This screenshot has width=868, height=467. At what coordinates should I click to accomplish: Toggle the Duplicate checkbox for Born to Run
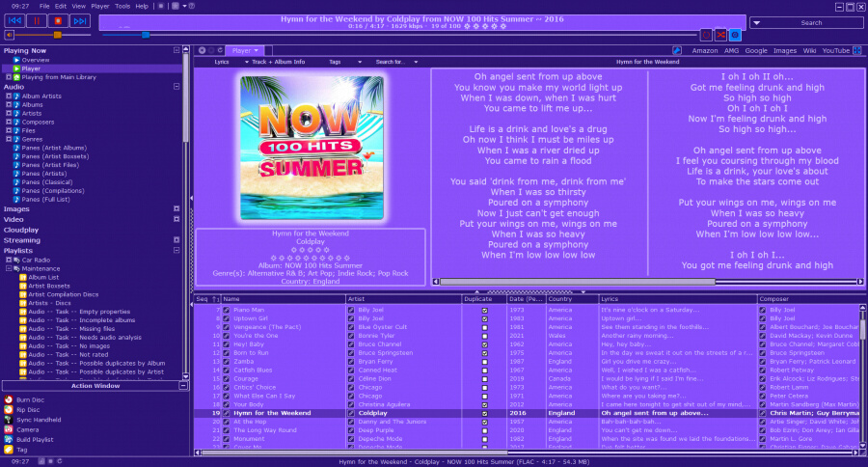484,353
